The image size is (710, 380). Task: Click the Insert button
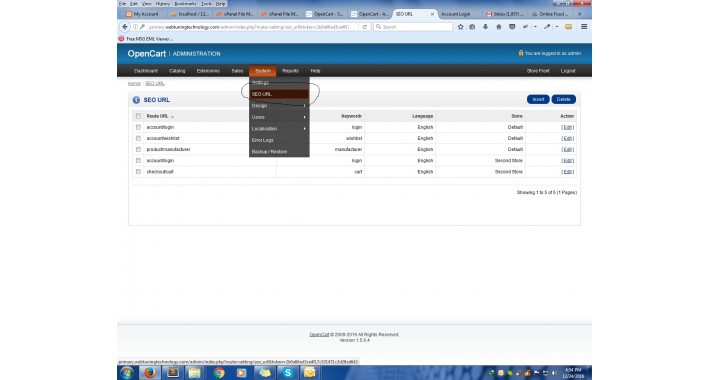click(538, 99)
